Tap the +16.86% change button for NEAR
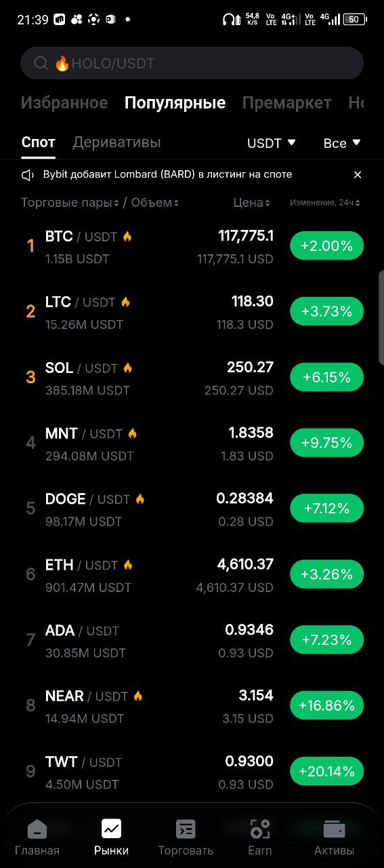The height and width of the screenshot is (868, 384). tap(327, 706)
